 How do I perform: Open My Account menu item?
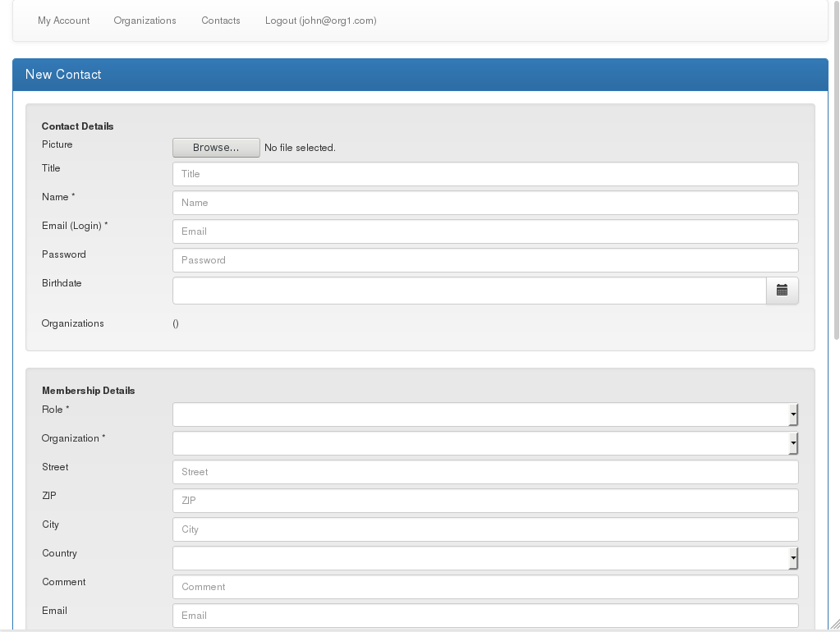(x=64, y=21)
